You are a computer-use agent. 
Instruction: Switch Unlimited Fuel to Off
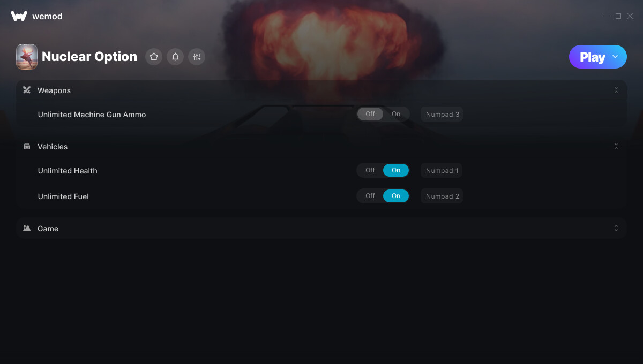[370, 196]
